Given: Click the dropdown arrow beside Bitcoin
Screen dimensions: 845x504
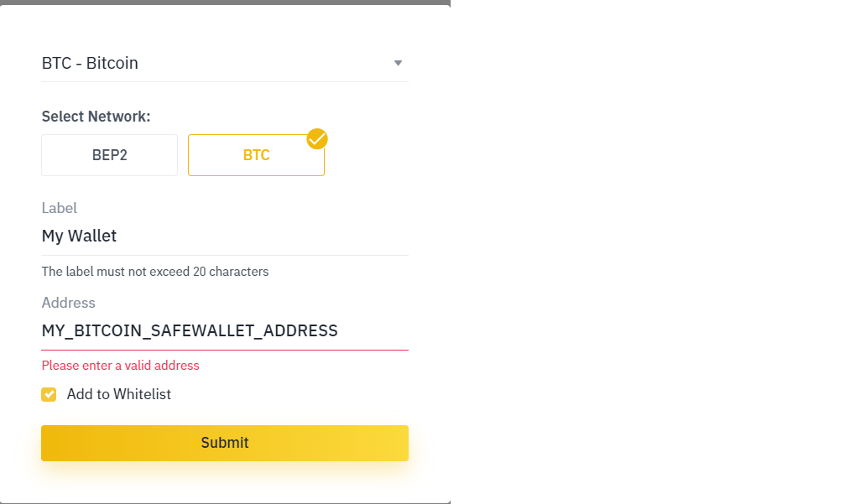Looking at the screenshot, I should coord(398,63).
